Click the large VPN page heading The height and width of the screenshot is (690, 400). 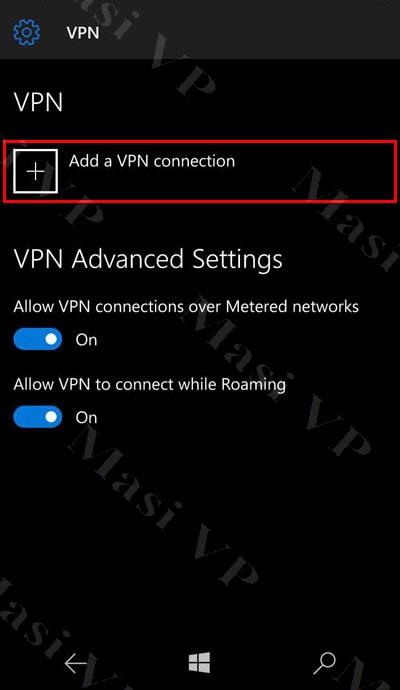pos(38,102)
